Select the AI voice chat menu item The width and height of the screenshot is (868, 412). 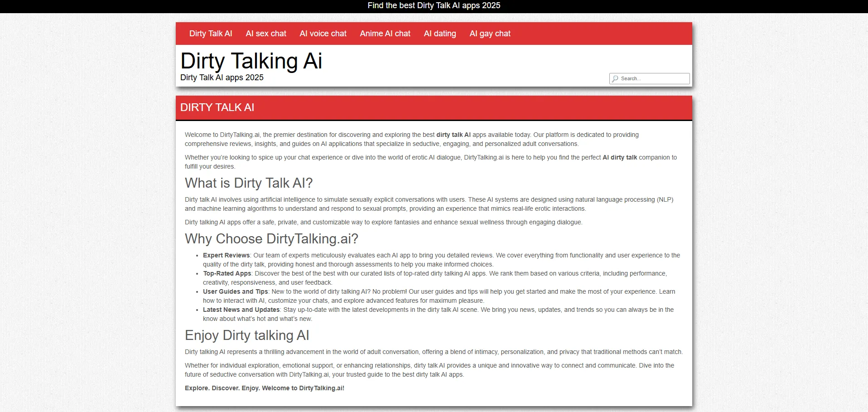(323, 34)
